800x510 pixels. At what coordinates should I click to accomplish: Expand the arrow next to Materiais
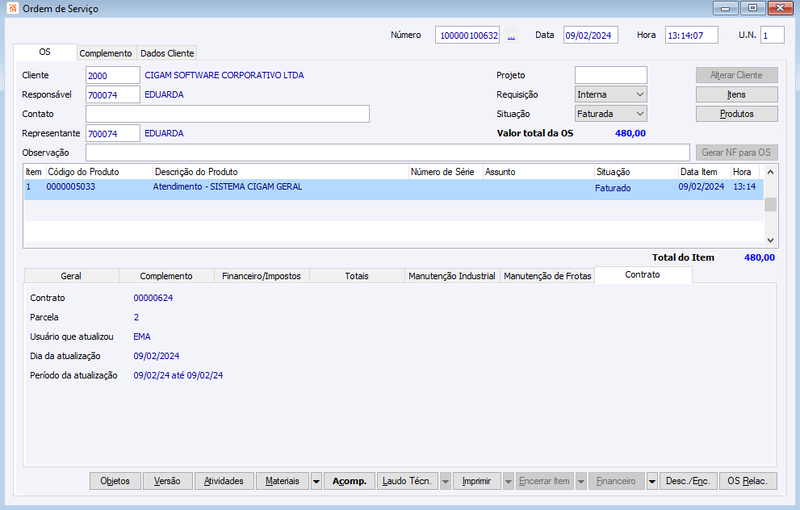coord(316,481)
